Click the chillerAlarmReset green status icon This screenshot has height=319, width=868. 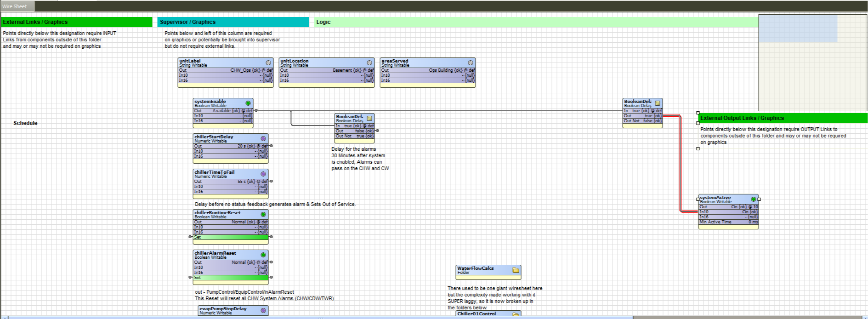click(x=263, y=255)
